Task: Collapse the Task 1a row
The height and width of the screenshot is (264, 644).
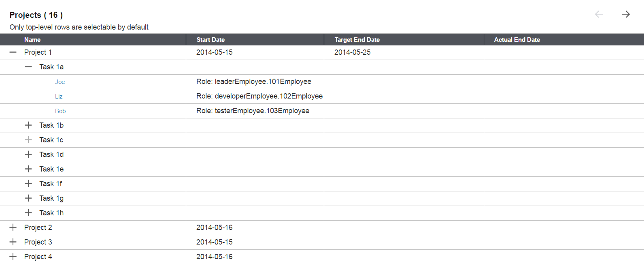Action: 28,67
